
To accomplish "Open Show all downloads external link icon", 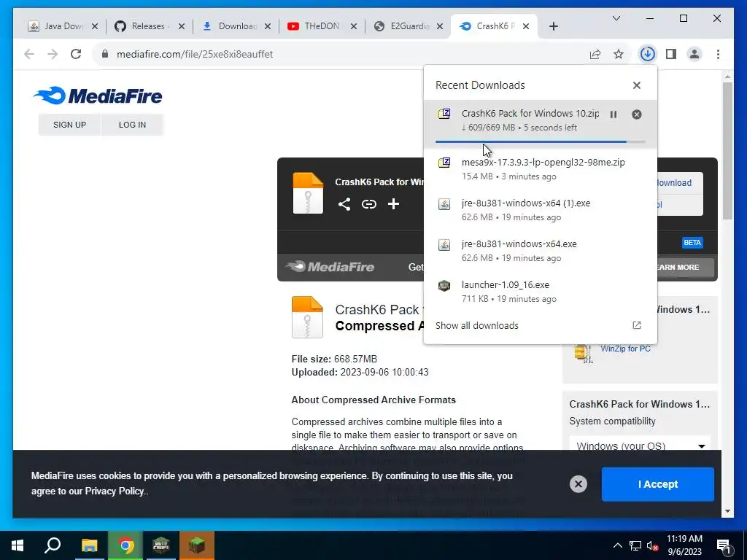I will point(636,325).
